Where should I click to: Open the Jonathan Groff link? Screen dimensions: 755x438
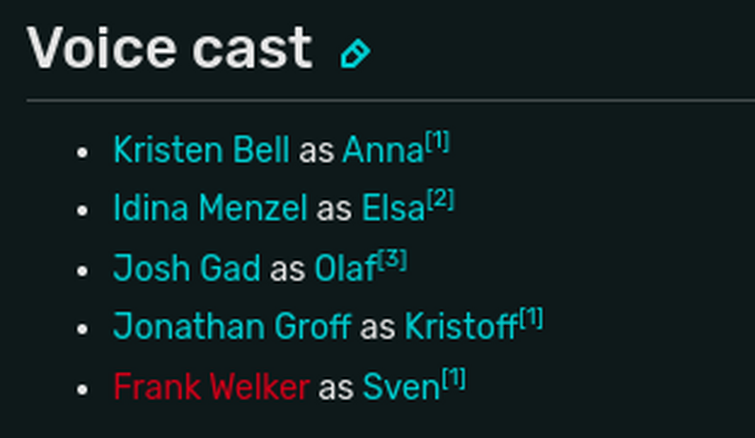point(232,327)
